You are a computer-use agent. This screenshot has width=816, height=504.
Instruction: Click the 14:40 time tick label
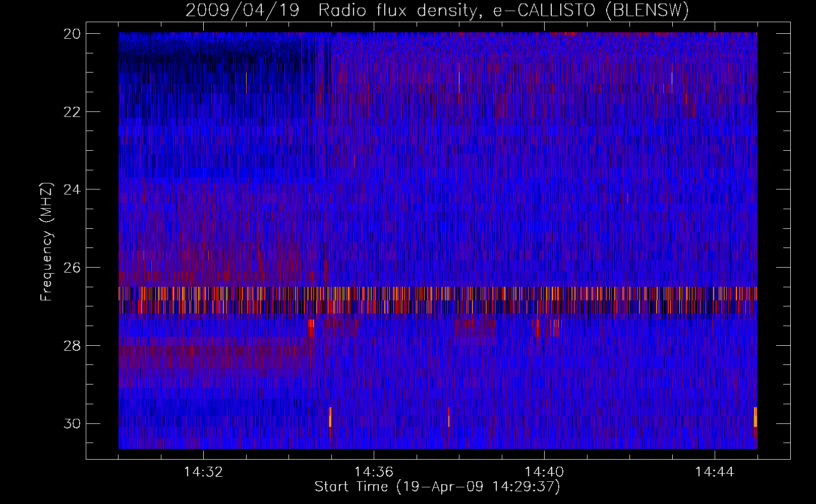pos(544,472)
